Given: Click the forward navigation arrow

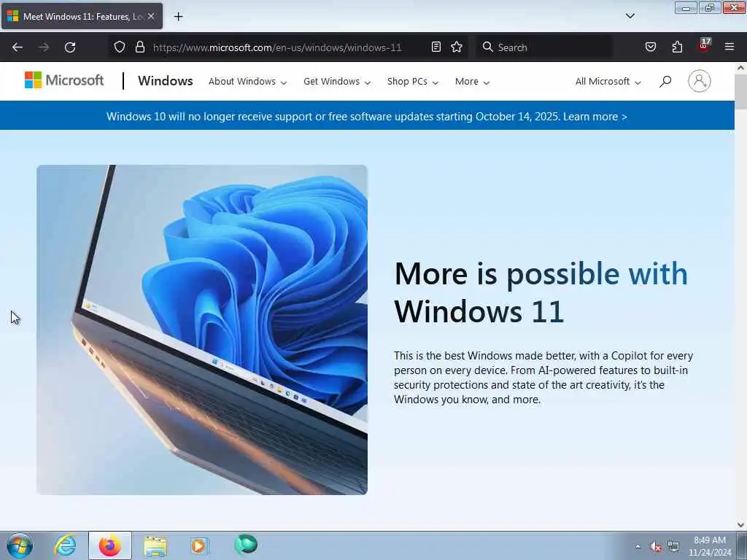Looking at the screenshot, I should coord(44,47).
